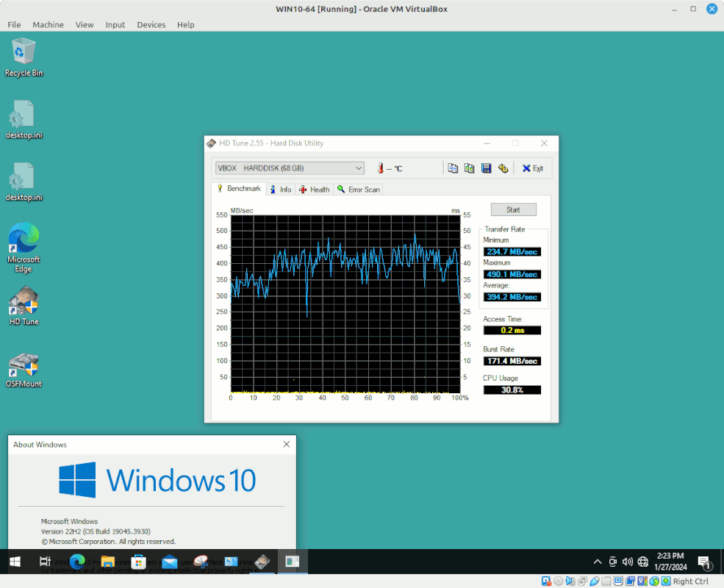Click the thermometer temperature indicator
Image resolution: width=724 pixels, height=588 pixels.
(x=381, y=168)
